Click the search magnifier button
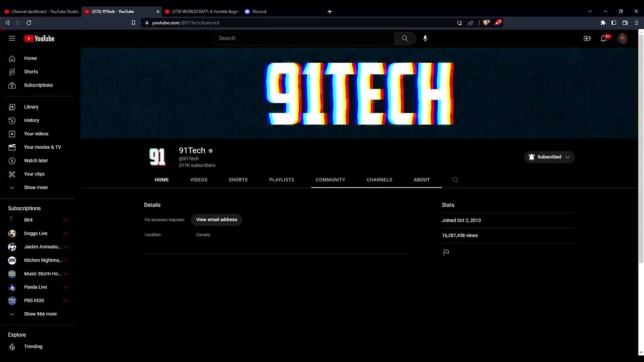 [x=405, y=38]
